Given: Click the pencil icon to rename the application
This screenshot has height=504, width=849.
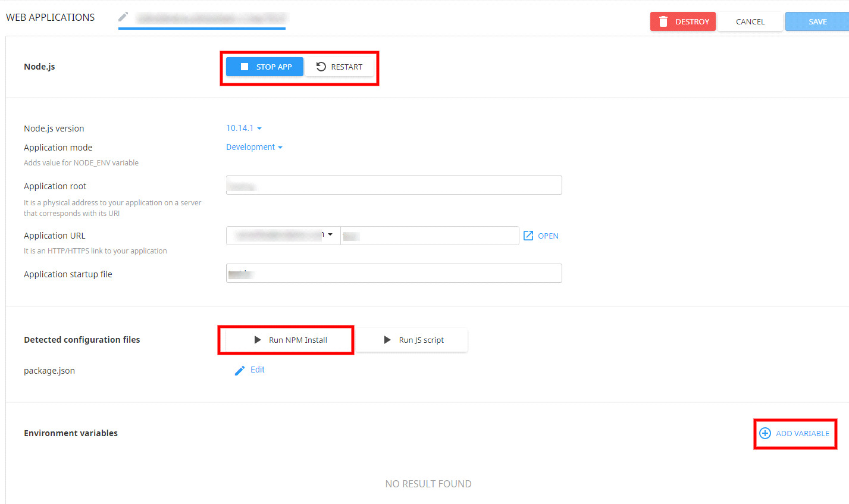Looking at the screenshot, I should (x=123, y=17).
